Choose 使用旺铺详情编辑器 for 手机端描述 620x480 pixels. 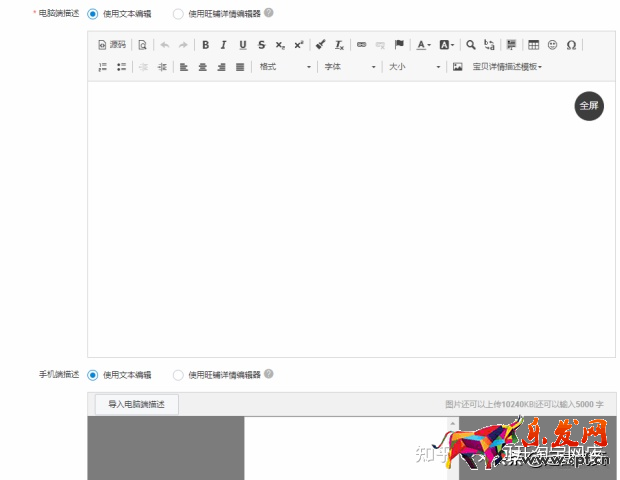pos(178,375)
